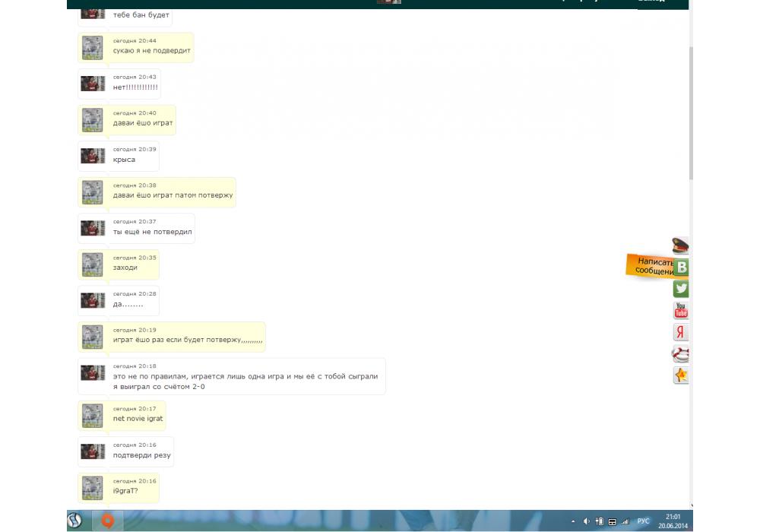Open the taskbar clock showing 21:01
Screen dimensions: 760x532
(673, 521)
